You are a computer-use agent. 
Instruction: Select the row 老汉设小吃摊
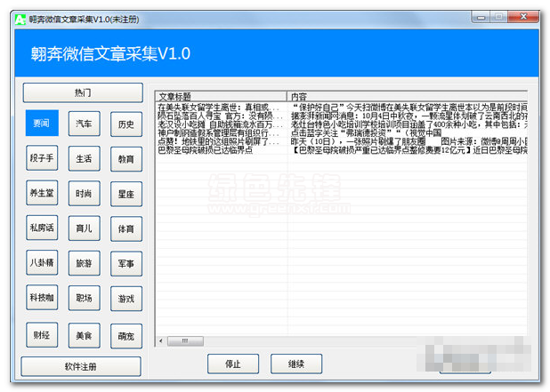341,124
